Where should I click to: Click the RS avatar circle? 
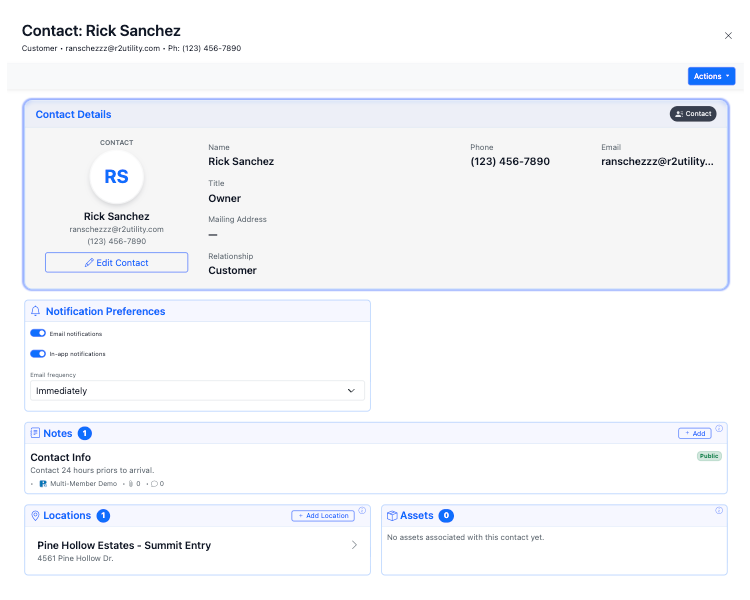117,177
